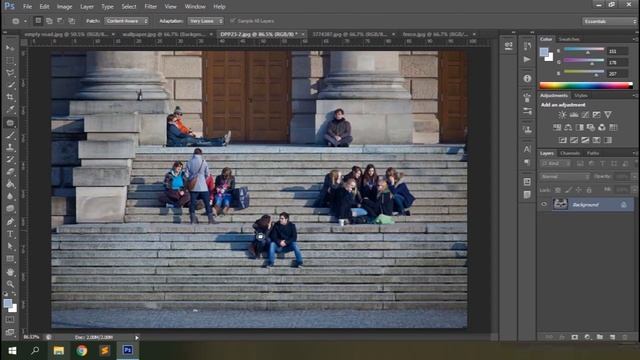Open File Explorer from the taskbar
The image size is (640, 360).
58,351
